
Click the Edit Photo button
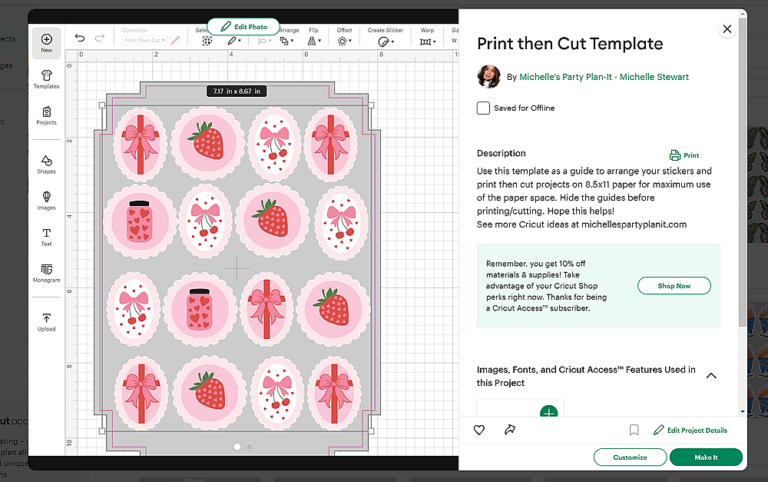[243, 26]
